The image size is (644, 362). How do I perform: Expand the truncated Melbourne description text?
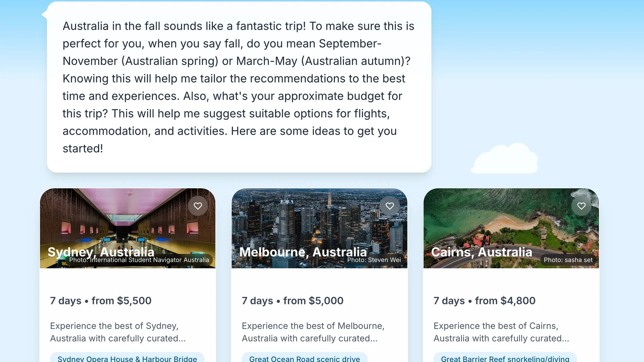coord(313,332)
